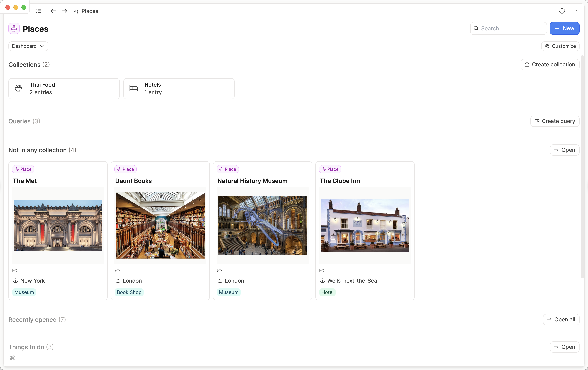Open the Hotels collection
The height and width of the screenshot is (370, 588).
[179, 88]
